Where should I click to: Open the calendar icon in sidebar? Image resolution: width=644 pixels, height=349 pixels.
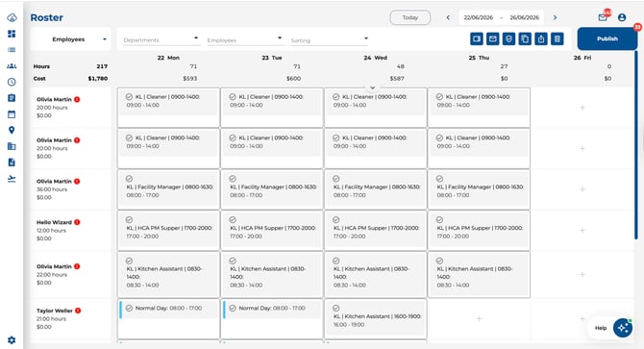(x=12, y=114)
